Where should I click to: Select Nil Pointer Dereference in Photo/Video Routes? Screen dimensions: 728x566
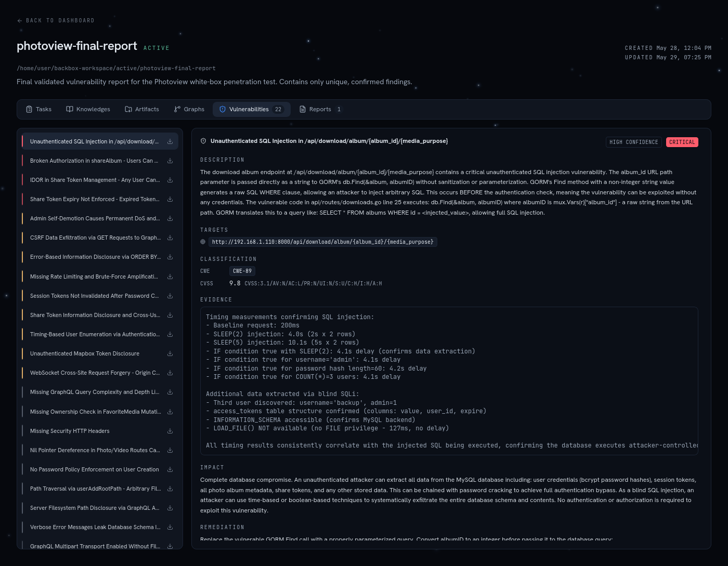click(100, 450)
